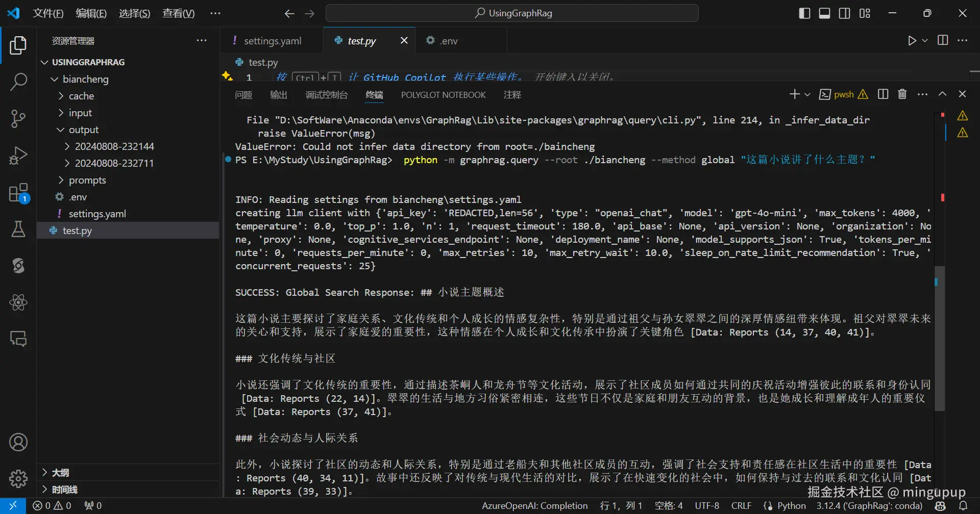
Task: Open Run and Debug view
Action: [18, 156]
